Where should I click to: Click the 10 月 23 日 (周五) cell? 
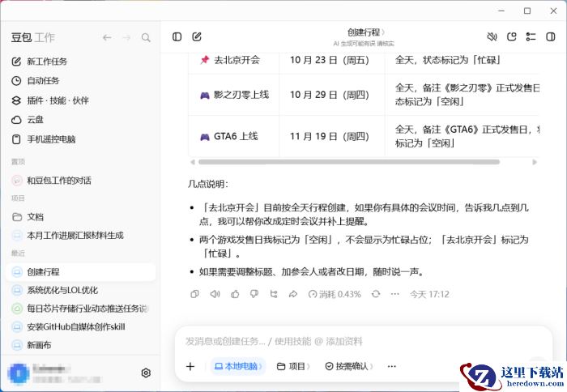click(331, 61)
